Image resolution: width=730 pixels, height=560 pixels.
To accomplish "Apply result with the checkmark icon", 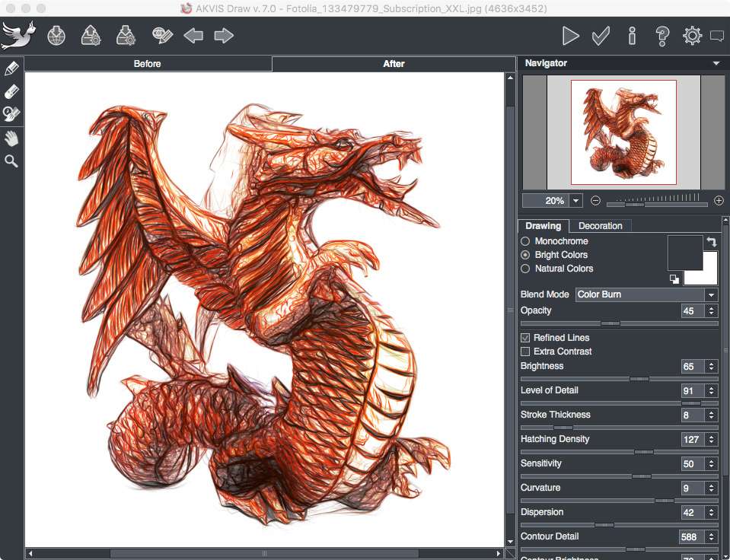I will click(x=601, y=36).
